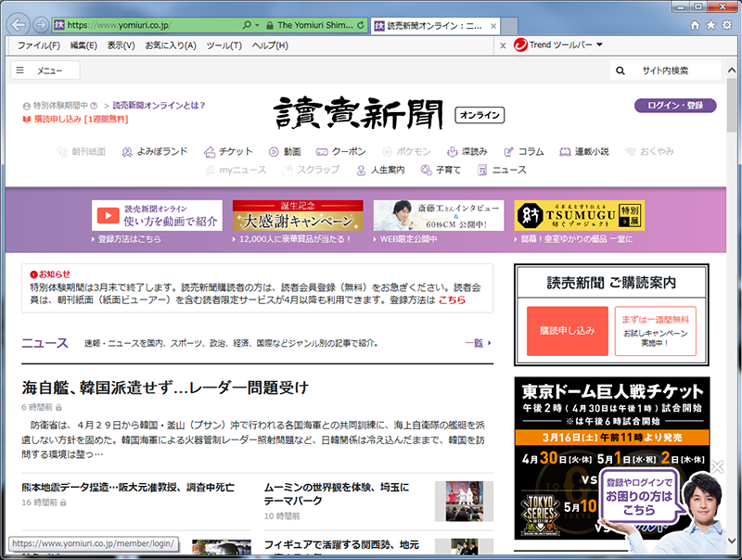Image resolution: width=742 pixels, height=560 pixels.
Task: Open スクラップ navigation item
Action: coord(311,170)
